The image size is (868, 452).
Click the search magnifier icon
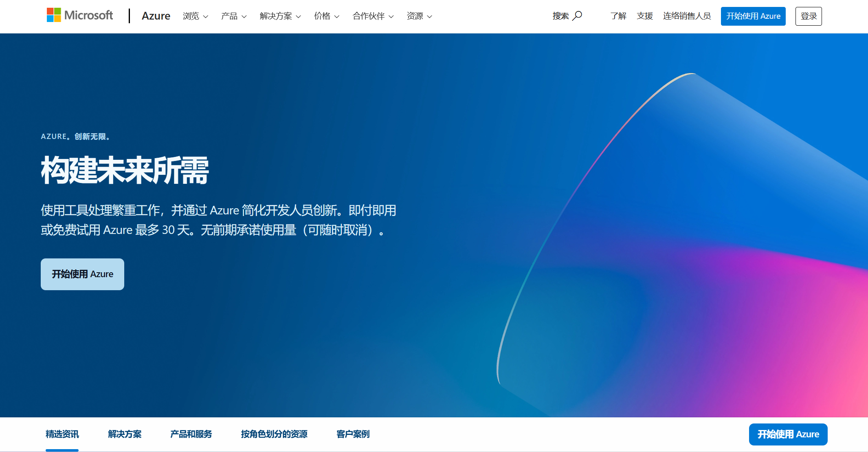577,16
